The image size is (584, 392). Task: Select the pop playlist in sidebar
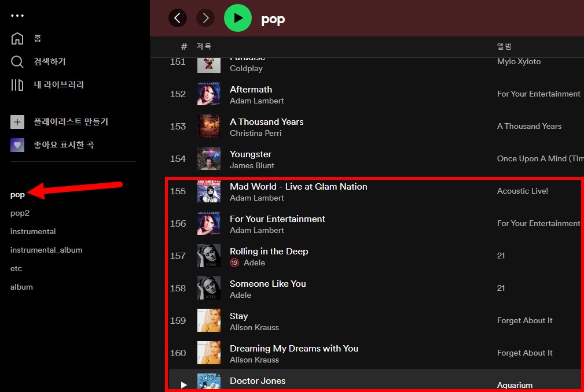(17, 195)
